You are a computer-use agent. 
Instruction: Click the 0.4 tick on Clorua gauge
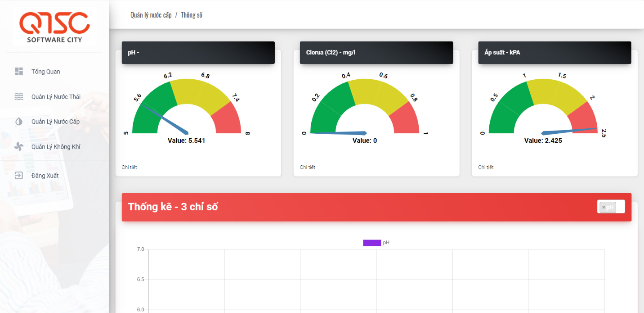click(346, 76)
